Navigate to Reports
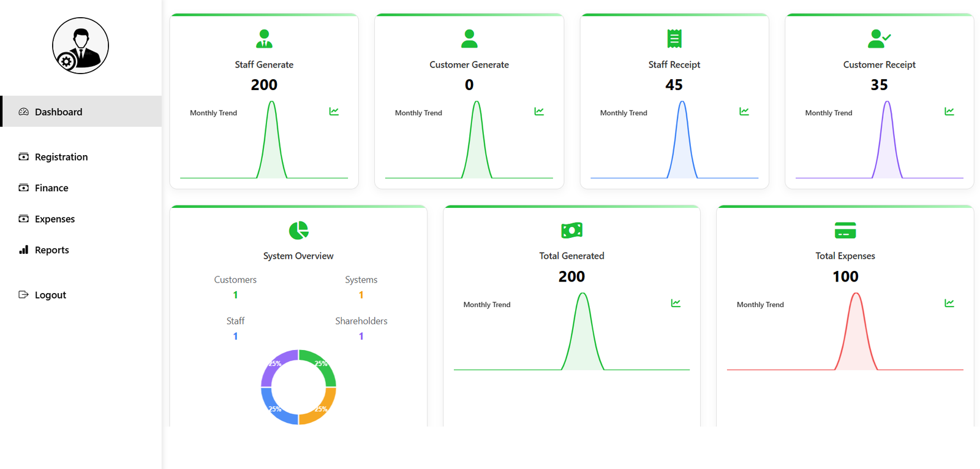This screenshot has height=469, width=980. (51, 250)
